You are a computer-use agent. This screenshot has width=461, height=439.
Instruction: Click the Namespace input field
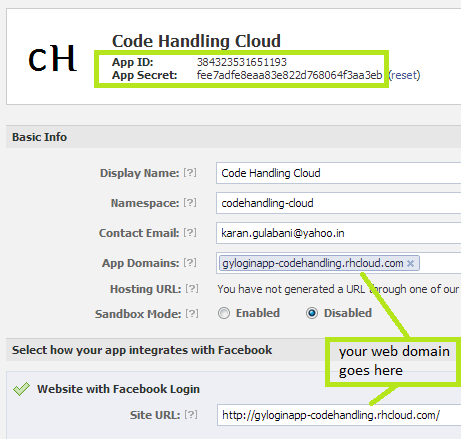click(338, 203)
